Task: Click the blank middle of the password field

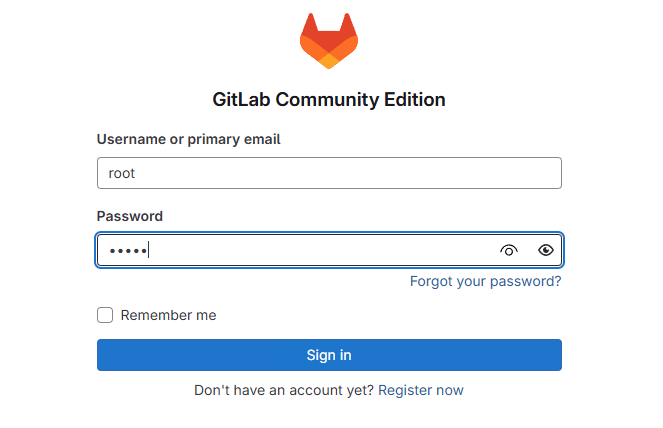Action: click(320, 251)
